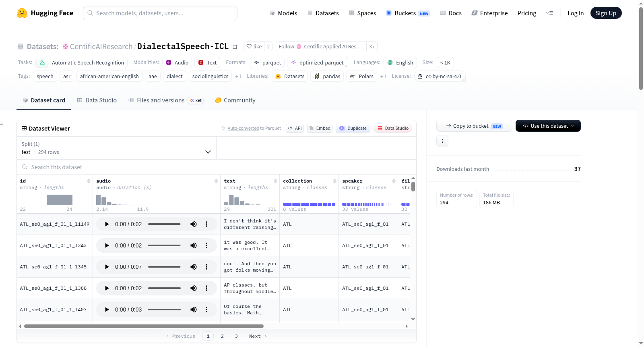Open the Use this dataset dropdown
644x347 pixels.
tap(548, 126)
